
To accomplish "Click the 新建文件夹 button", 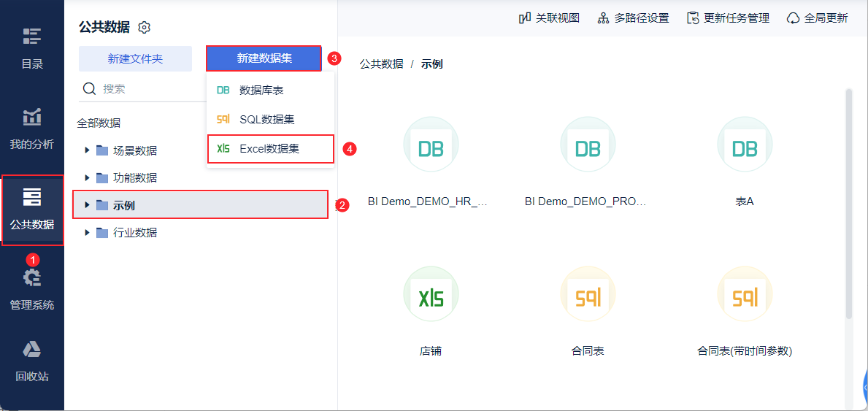I will (135, 58).
